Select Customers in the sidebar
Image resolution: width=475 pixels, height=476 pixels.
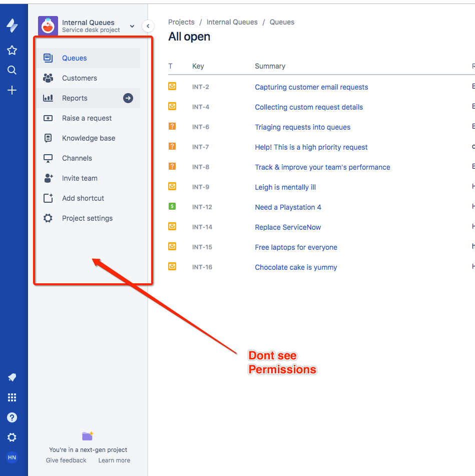(x=88, y=78)
